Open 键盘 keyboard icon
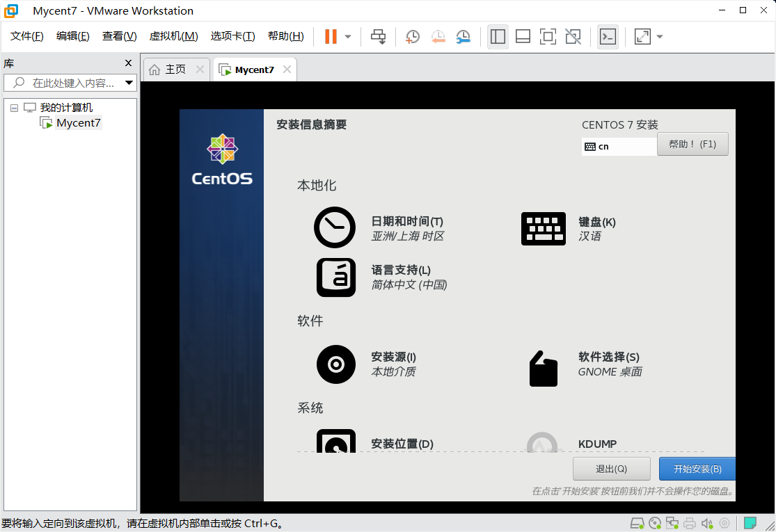The width and height of the screenshot is (776, 532). pyautogui.click(x=543, y=228)
